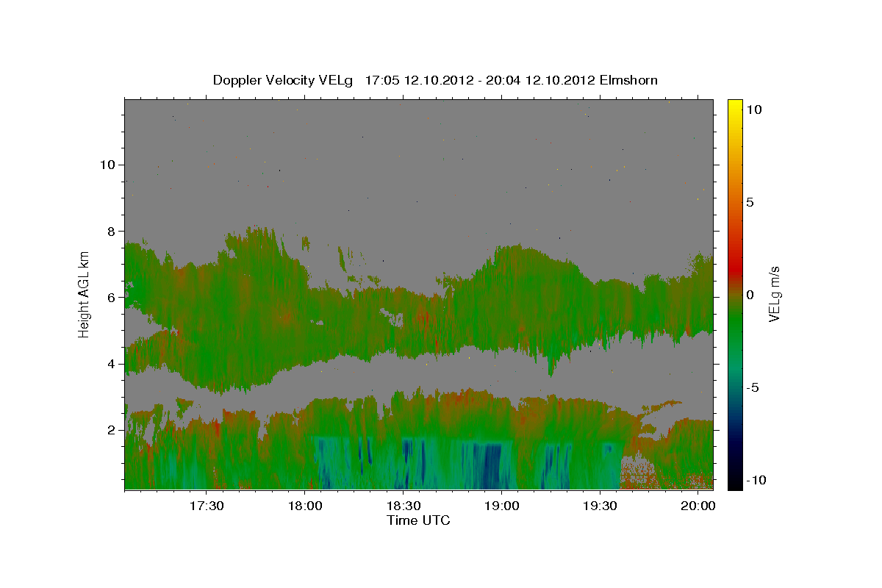This screenshot has width=882, height=588.
Task: Click the plot title 'Doppler Velocity VELg'
Action: click(x=282, y=80)
